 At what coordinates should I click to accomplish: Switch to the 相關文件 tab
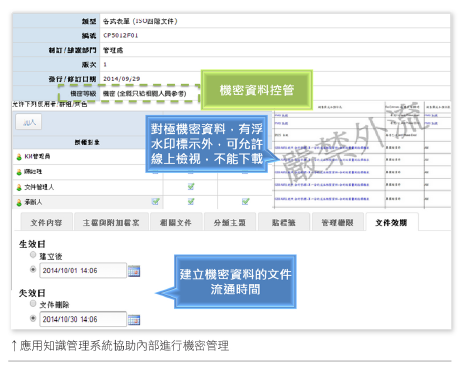(x=176, y=222)
